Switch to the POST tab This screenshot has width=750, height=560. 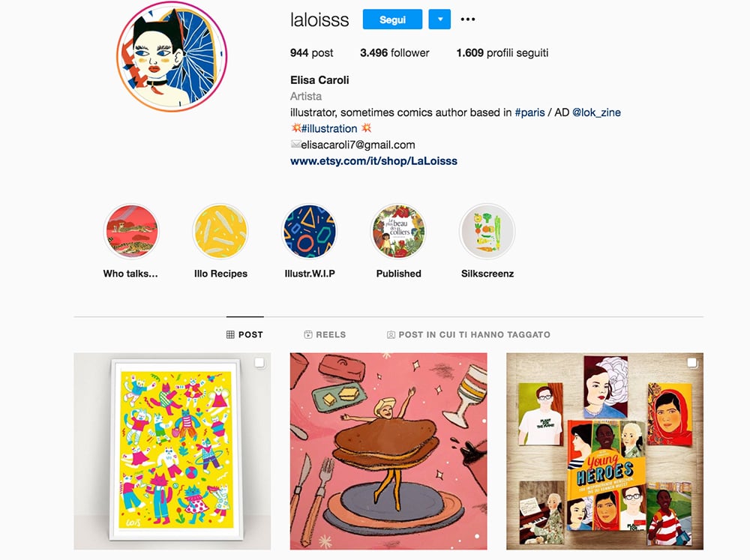245,335
